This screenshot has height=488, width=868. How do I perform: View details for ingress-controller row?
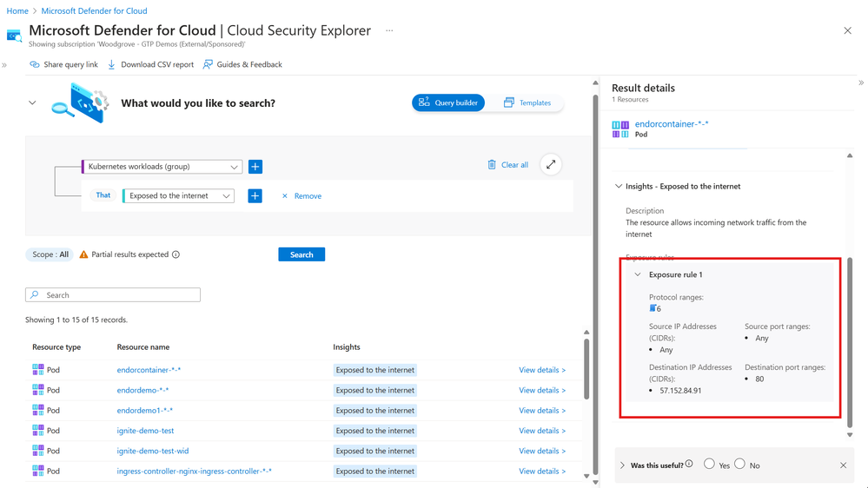pyautogui.click(x=542, y=472)
